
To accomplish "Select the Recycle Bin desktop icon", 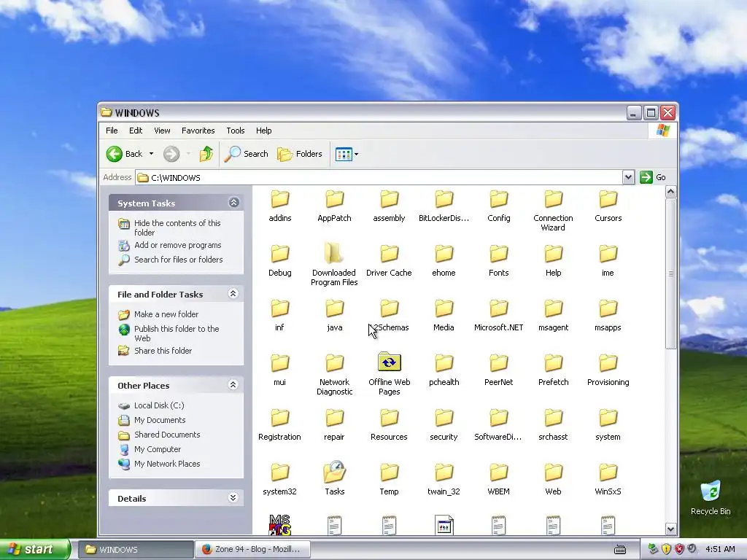I will pyautogui.click(x=711, y=498).
